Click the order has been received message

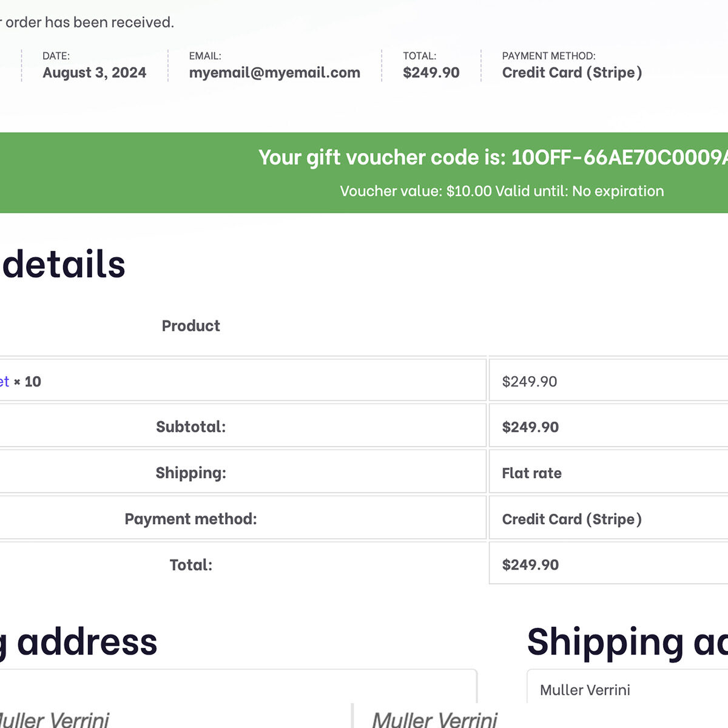tap(87, 22)
